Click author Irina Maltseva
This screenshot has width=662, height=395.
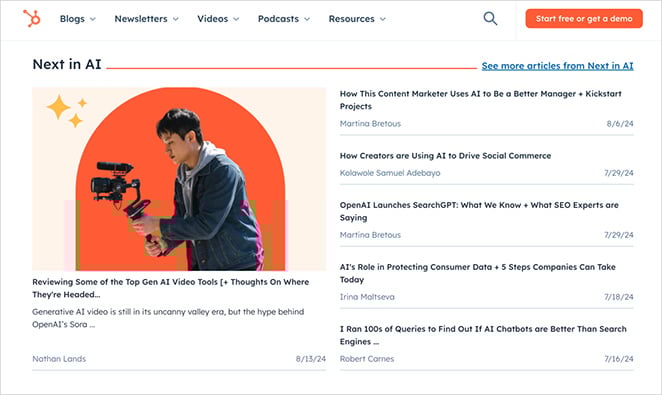point(367,297)
